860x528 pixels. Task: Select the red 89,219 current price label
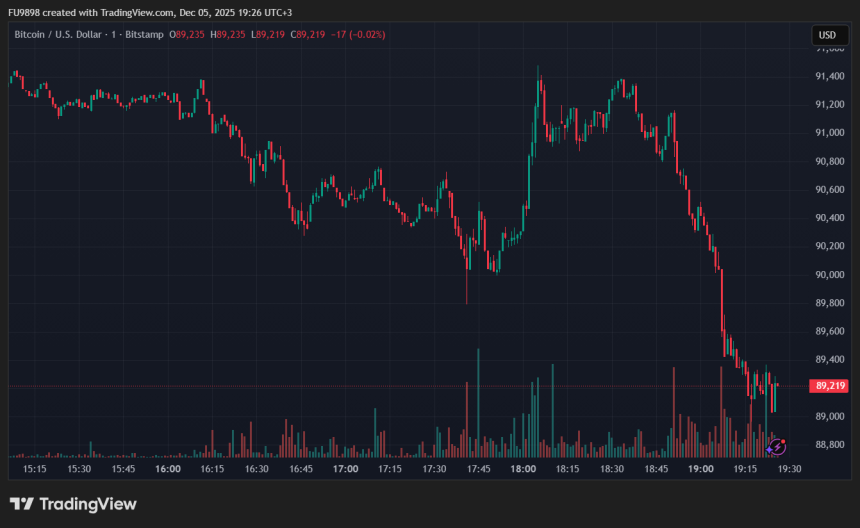tap(830, 386)
